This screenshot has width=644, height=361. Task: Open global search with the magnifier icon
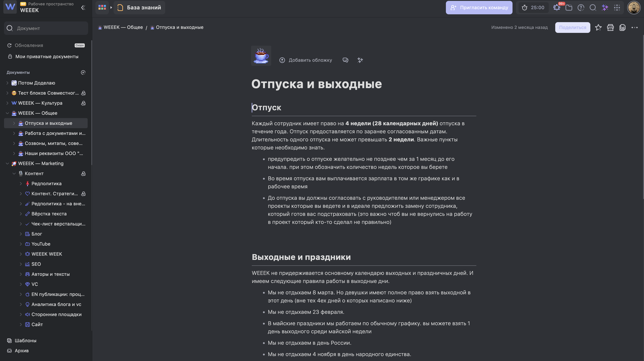593,8
